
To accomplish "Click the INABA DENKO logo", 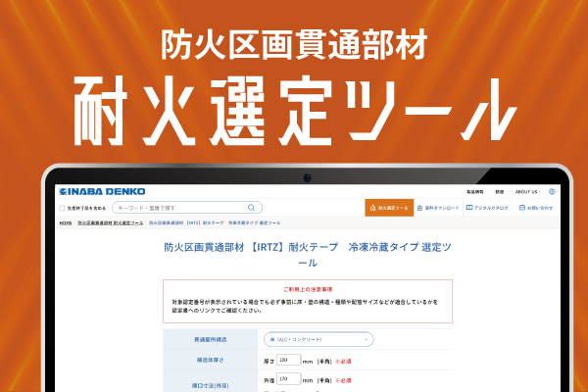I will click(102, 192).
